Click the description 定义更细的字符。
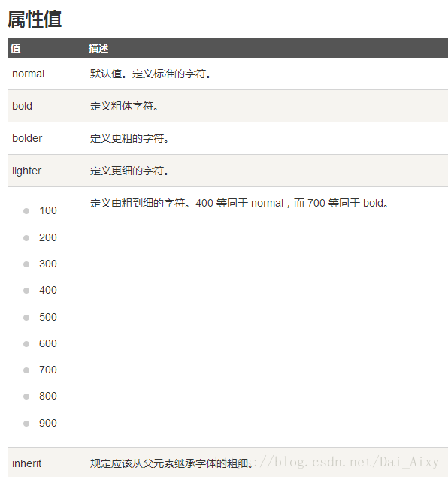448x477 pixels. tap(129, 171)
